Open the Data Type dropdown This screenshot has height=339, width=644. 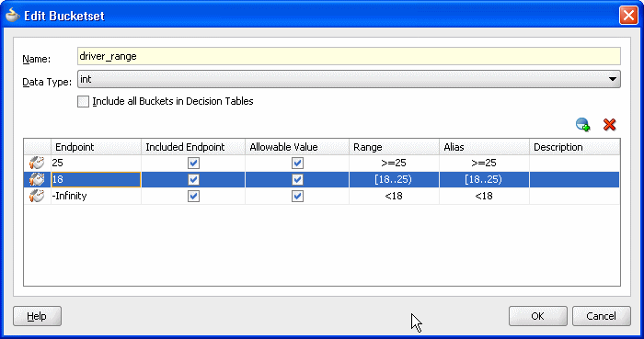pyautogui.click(x=349, y=79)
